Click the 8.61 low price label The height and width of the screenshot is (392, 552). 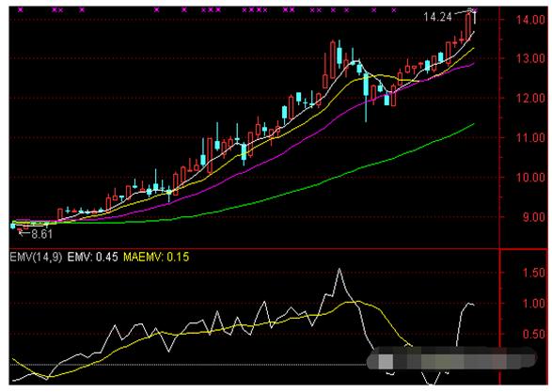click(x=41, y=234)
